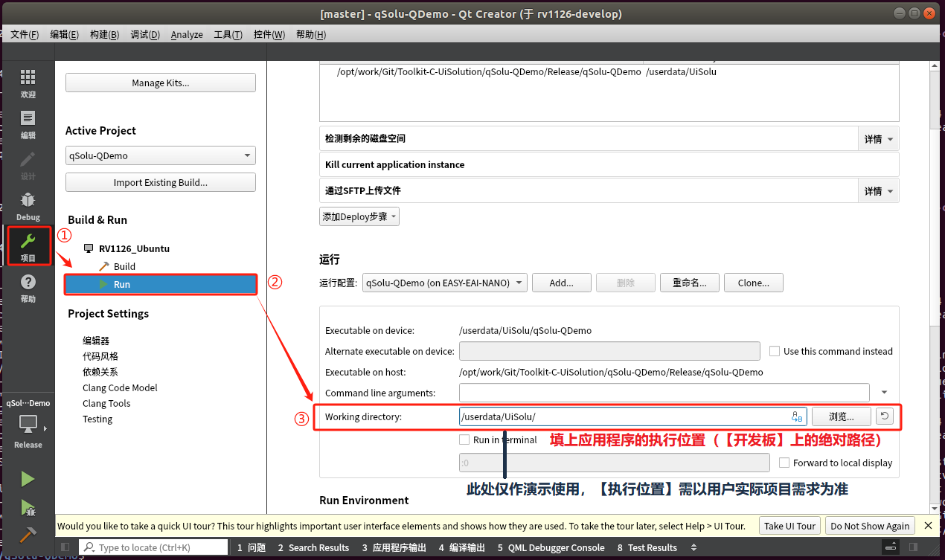Enable the Run in terminal checkbox

pyautogui.click(x=464, y=440)
